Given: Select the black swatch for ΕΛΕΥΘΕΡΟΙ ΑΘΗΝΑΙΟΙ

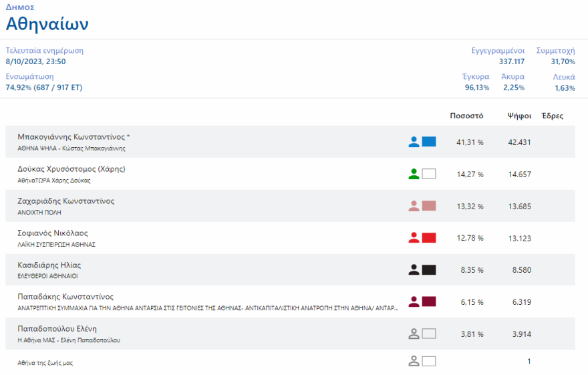Looking at the screenshot, I should click(429, 270).
